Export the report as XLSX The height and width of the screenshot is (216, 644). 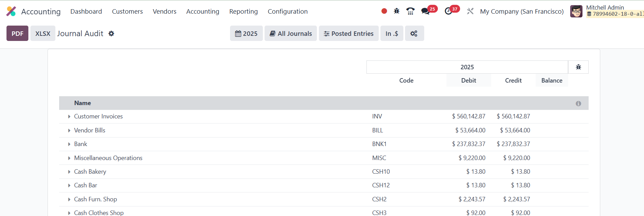point(43,33)
